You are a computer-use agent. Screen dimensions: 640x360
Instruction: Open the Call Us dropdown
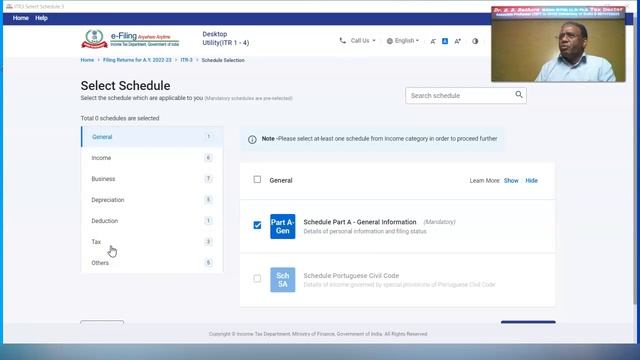(x=363, y=40)
